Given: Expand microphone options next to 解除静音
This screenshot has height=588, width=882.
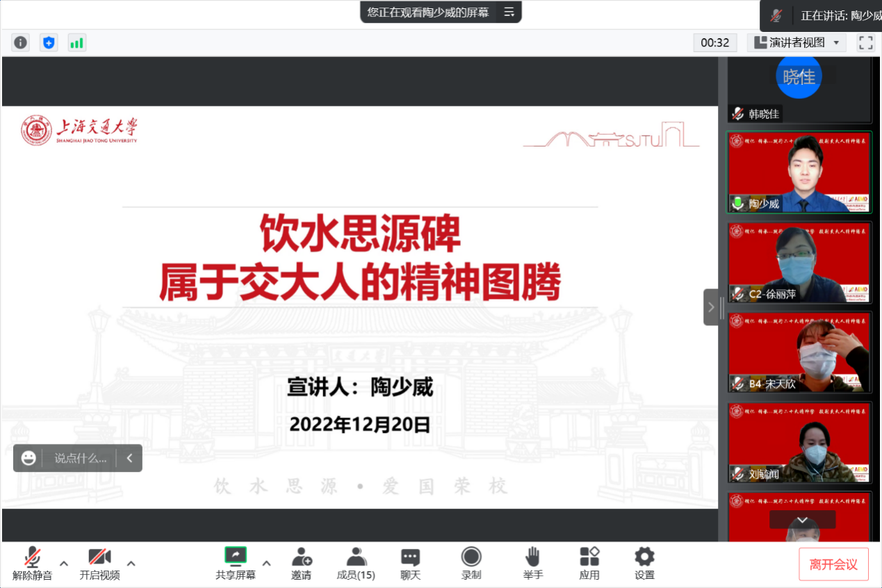Looking at the screenshot, I should point(63,564).
